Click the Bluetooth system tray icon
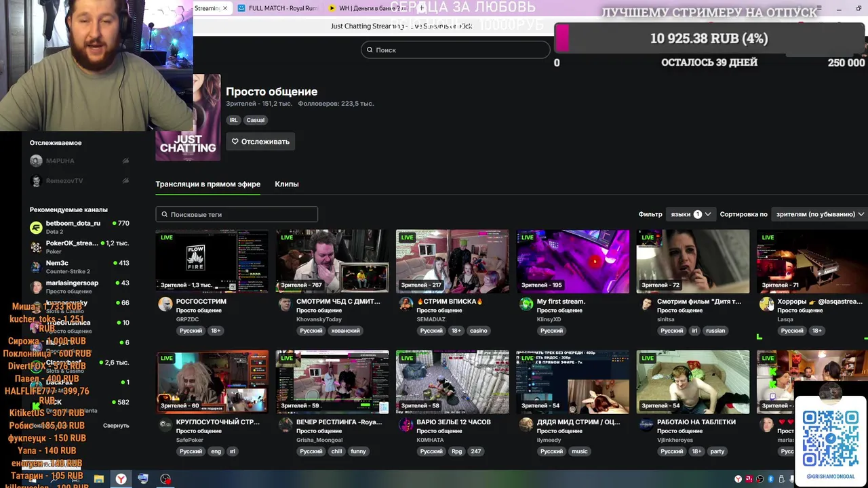 [x=770, y=479]
